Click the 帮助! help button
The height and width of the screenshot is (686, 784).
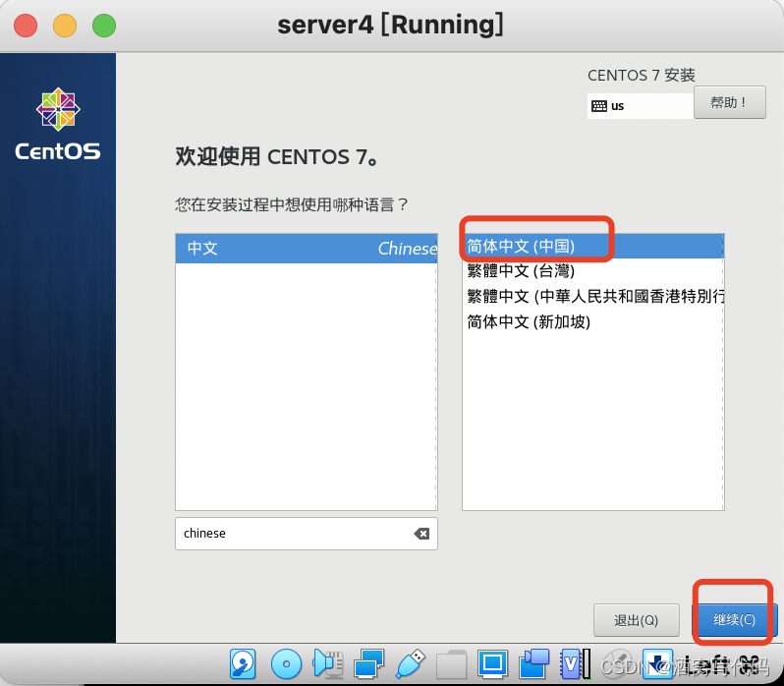(x=730, y=102)
